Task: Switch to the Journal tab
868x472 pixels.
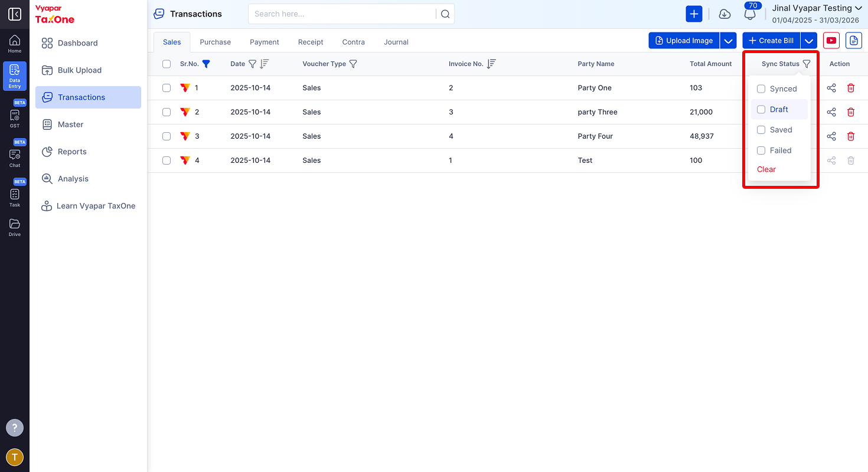Action: point(396,42)
